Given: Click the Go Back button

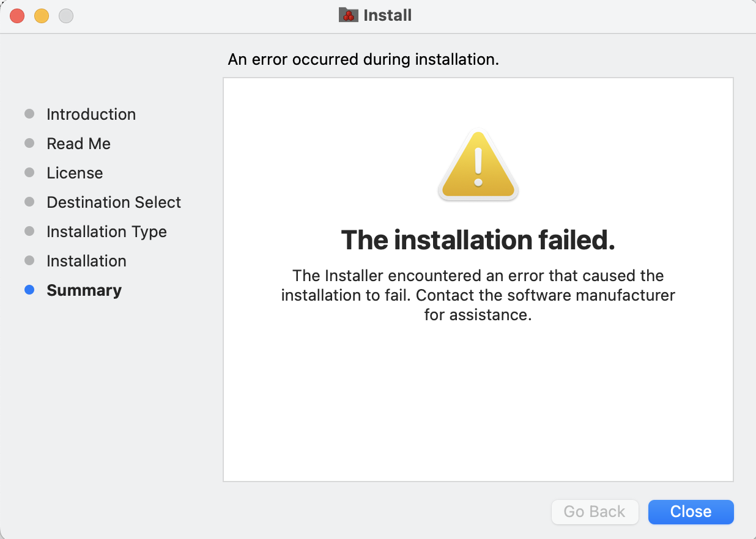Looking at the screenshot, I should coord(595,512).
